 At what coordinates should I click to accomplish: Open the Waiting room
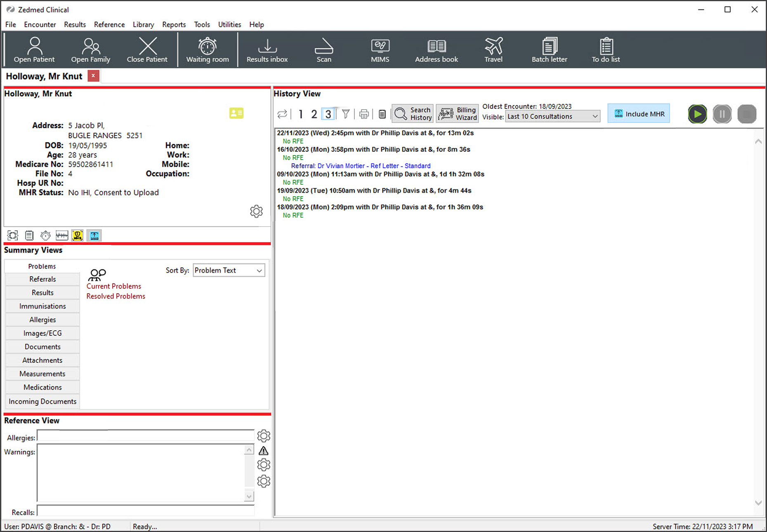coord(207,50)
